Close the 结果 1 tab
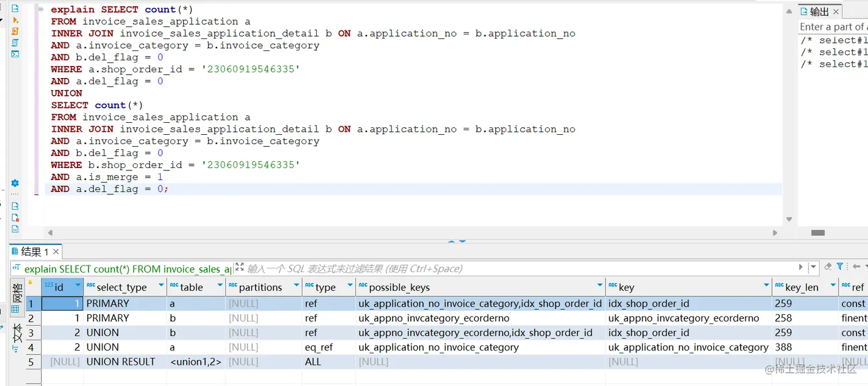868x386 pixels. (x=56, y=252)
